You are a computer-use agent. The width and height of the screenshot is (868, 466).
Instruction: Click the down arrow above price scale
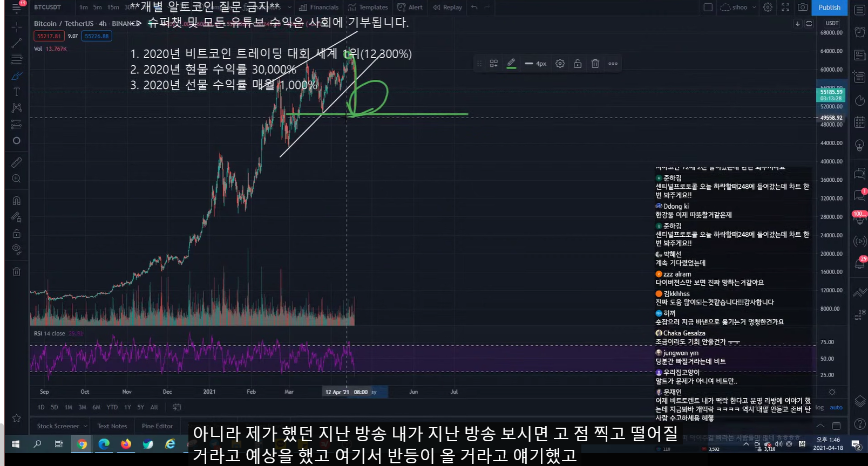(798, 24)
